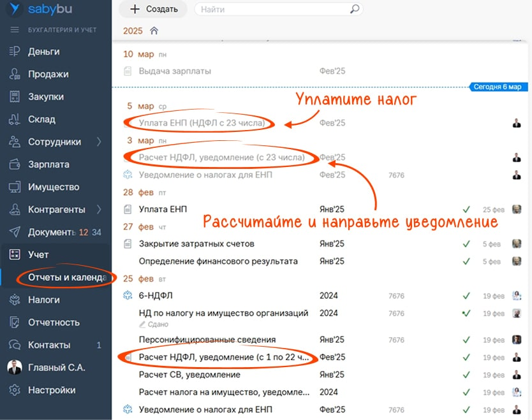Click the magnifier icon in the search bar
The height and width of the screenshot is (420, 532).
[x=355, y=10]
